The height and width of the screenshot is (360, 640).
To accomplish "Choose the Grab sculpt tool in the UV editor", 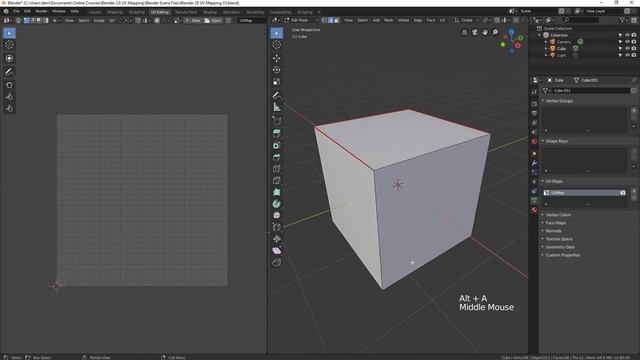I will [x=9, y=85].
